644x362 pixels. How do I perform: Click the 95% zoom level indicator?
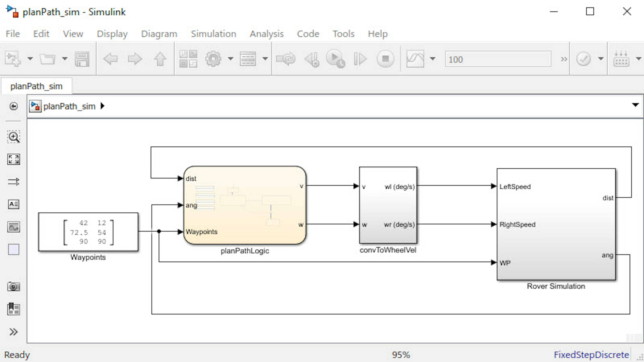point(401,355)
